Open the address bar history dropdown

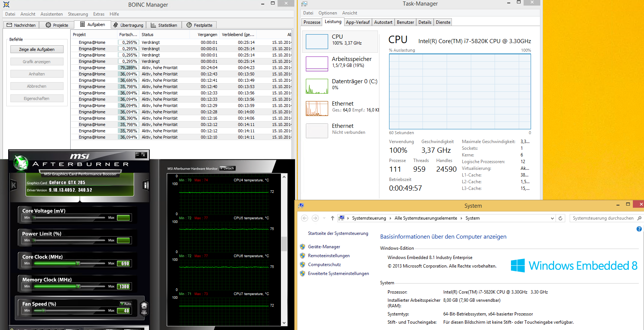tap(552, 218)
